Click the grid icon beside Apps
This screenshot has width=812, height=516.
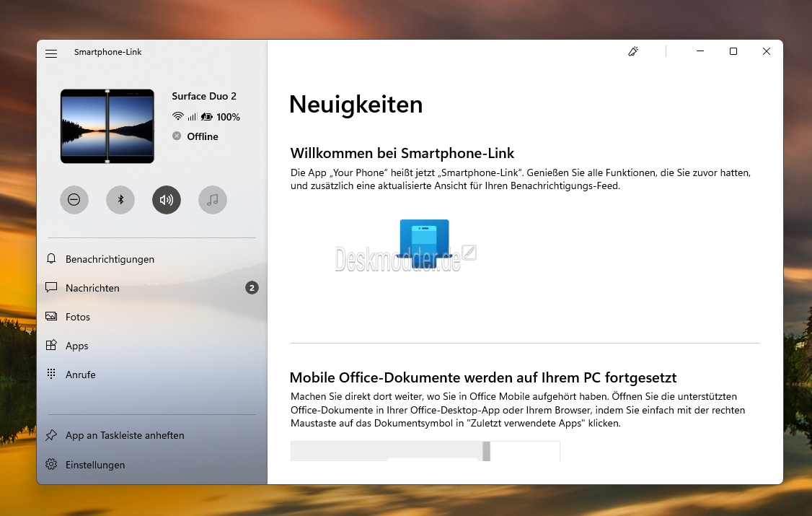click(50, 345)
